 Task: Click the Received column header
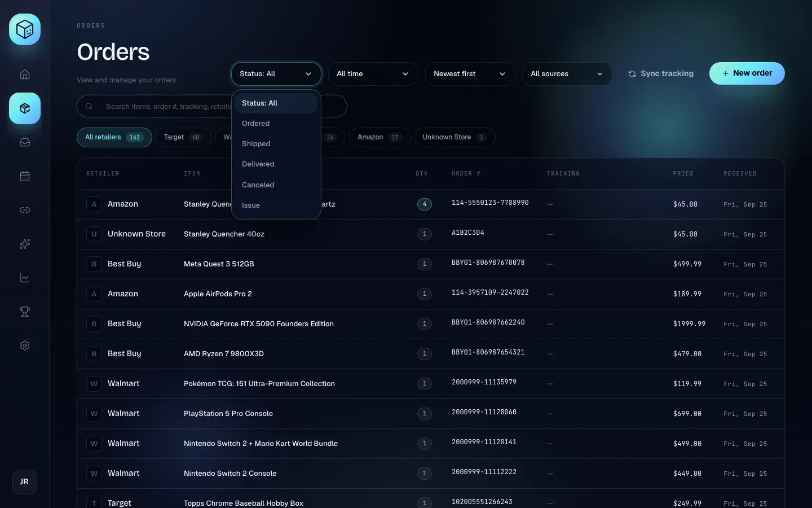[740, 174]
